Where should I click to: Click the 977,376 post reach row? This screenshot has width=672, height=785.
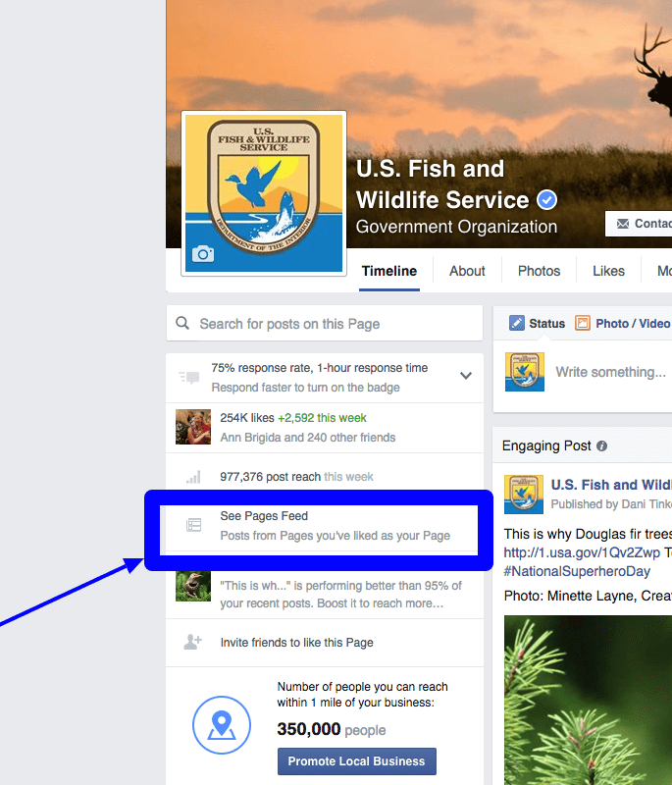pos(325,477)
